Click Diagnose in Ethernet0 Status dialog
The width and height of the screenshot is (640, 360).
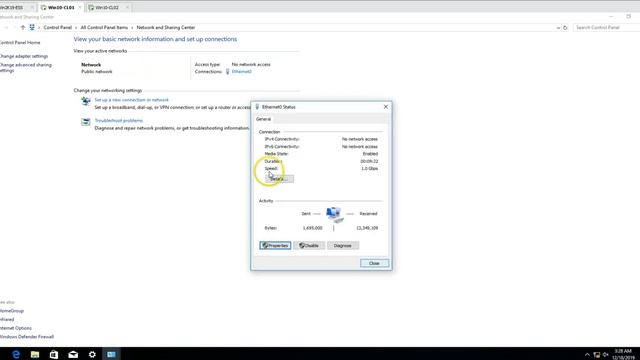342,245
